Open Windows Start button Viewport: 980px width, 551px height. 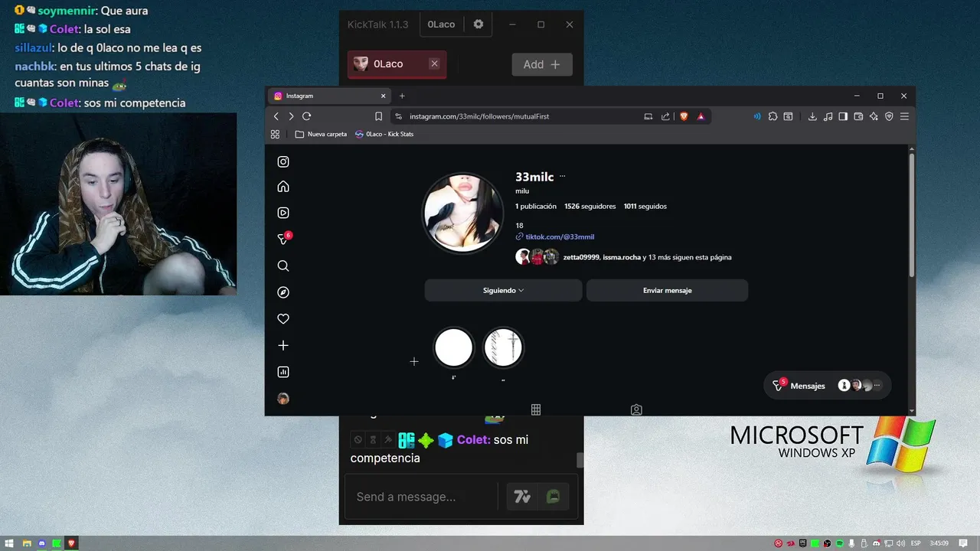click(8, 543)
